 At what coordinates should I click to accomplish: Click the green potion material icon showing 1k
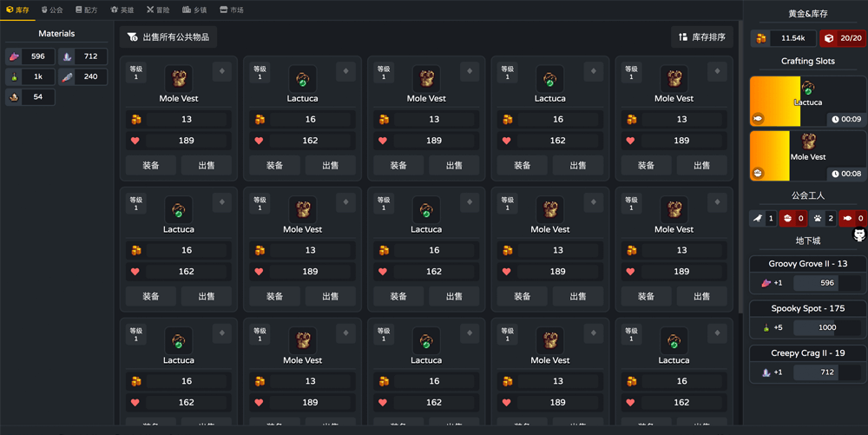pyautogui.click(x=14, y=77)
